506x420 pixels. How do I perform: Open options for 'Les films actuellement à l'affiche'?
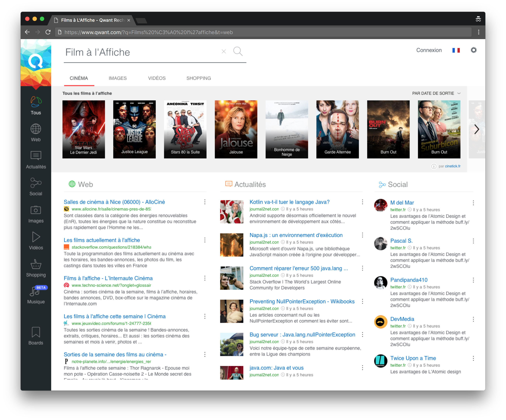pos(205,240)
